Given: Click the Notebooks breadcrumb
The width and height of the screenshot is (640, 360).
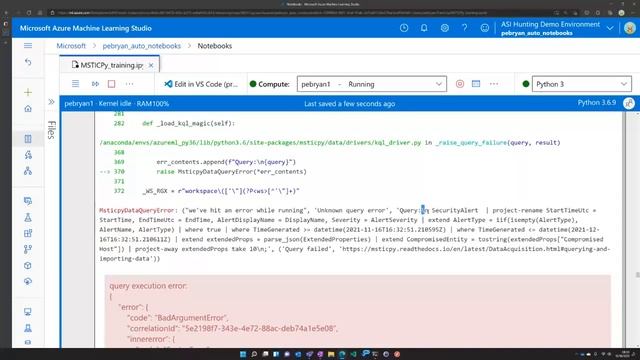Looking at the screenshot, I should [x=215, y=46].
